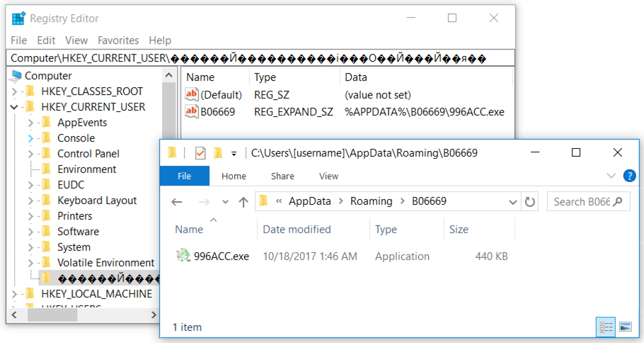
Task: Expand the Control Panel key
Action: click(30, 154)
